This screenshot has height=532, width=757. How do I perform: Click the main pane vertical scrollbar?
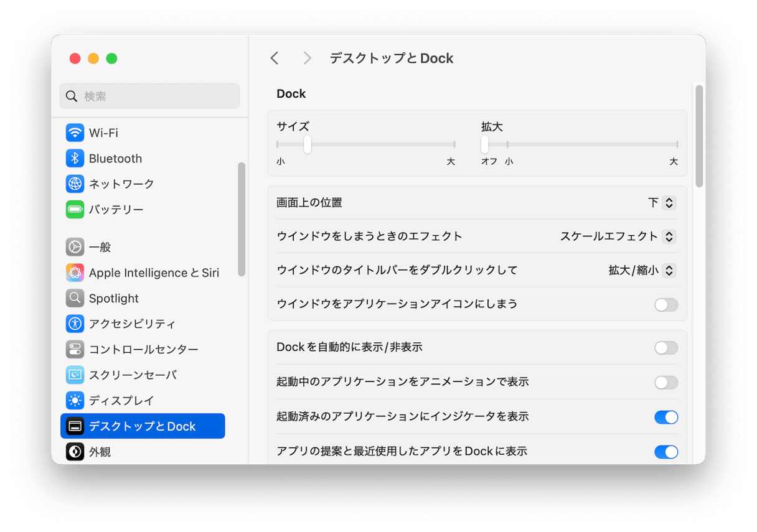pos(699,136)
